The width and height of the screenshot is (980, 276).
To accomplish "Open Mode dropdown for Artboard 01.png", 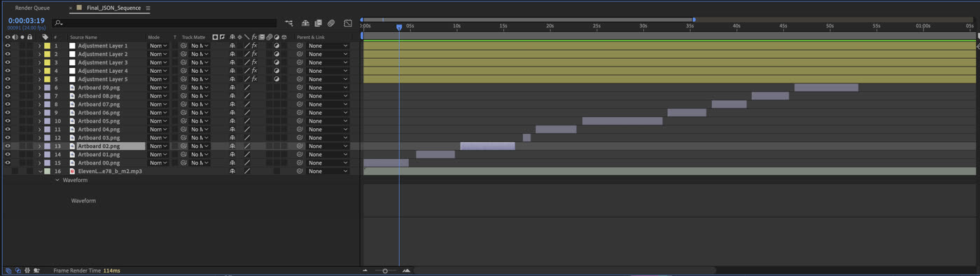I will (x=158, y=155).
